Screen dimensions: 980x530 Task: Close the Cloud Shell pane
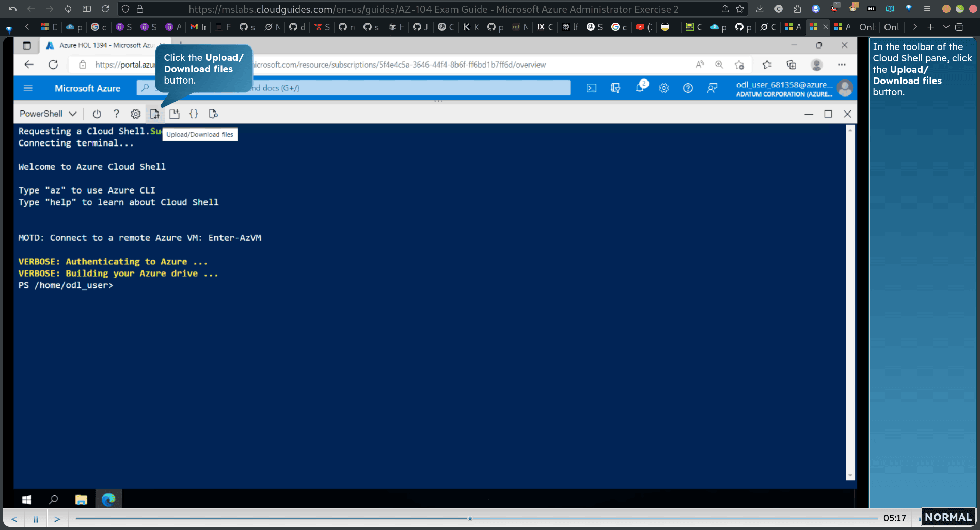pyautogui.click(x=847, y=114)
